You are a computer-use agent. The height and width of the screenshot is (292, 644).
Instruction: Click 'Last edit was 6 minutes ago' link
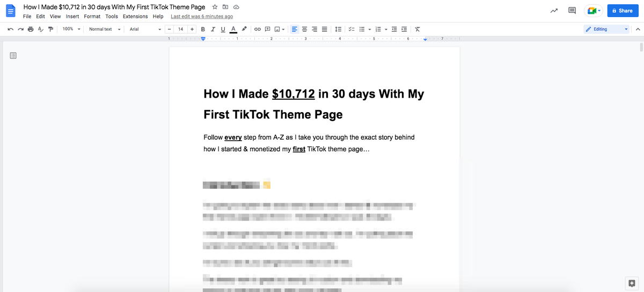[x=202, y=17]
